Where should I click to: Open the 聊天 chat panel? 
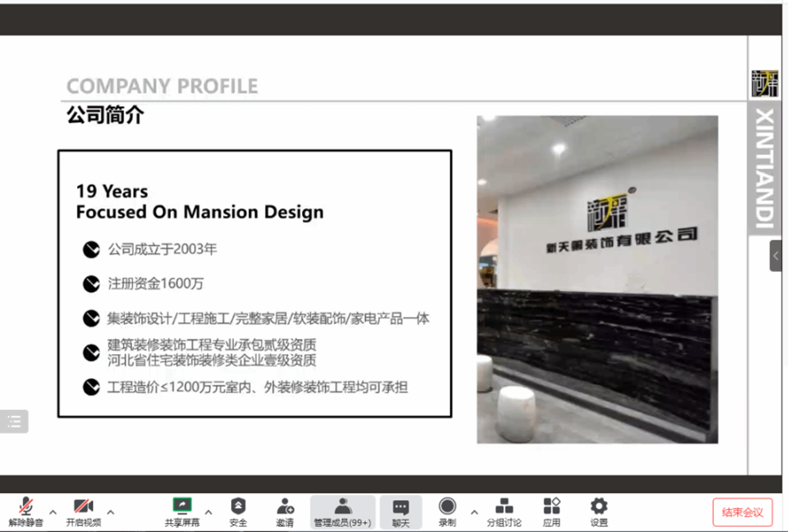tap(401, 510)
